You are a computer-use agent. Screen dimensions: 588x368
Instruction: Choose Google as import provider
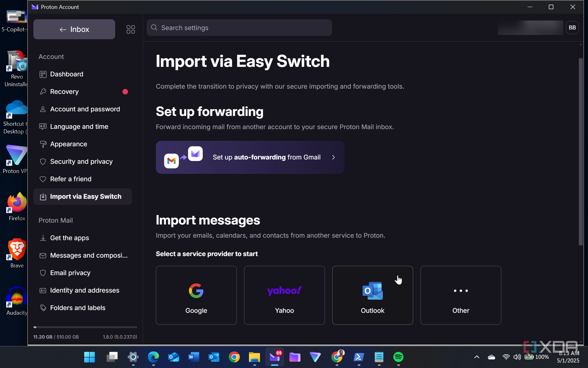pyautogui.click(x=196, y=295)
